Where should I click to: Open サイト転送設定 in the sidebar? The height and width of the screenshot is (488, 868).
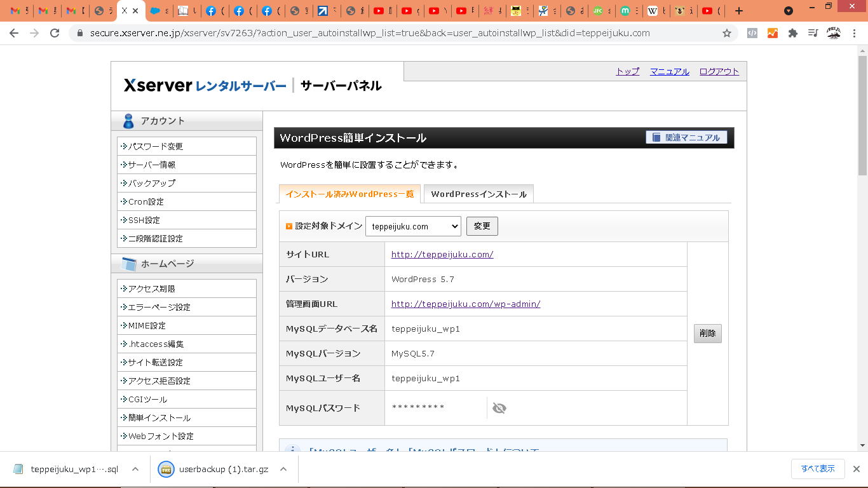[187, 362]
